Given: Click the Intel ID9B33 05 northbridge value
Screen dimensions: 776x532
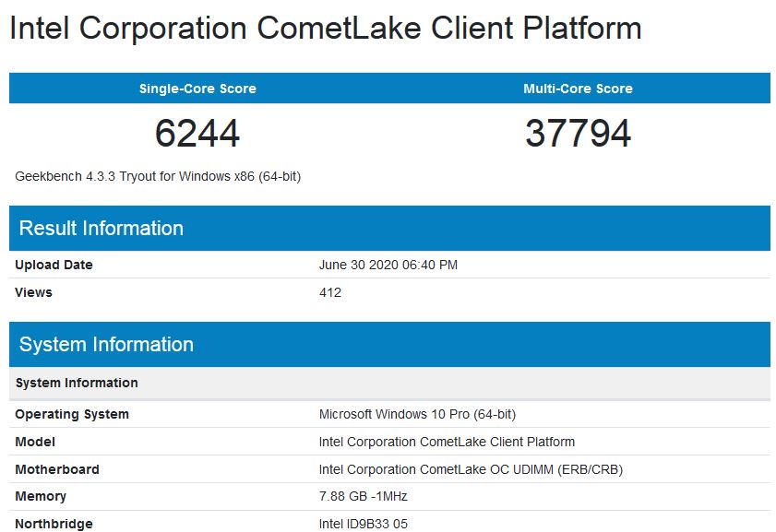Looking at the screenshot, I should [x=363, y=524].
